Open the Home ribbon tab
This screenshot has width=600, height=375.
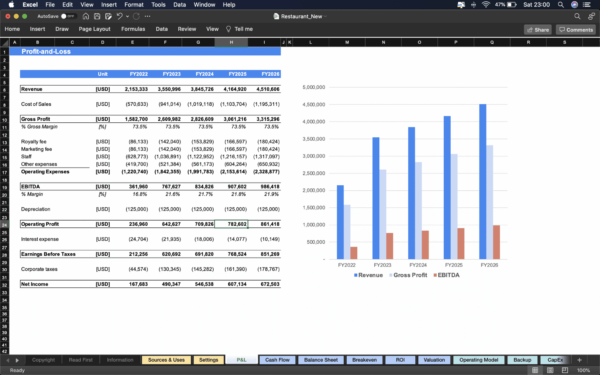tap(12, 29)
